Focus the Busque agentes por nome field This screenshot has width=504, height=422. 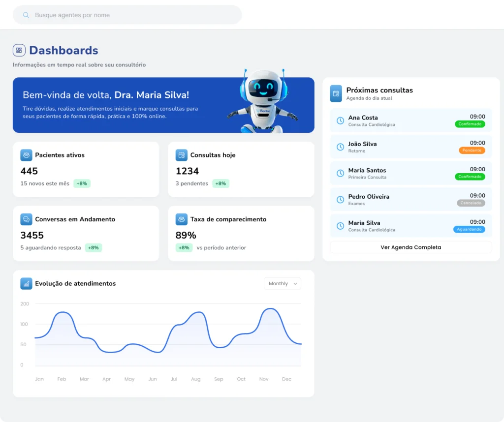point(133,15)
